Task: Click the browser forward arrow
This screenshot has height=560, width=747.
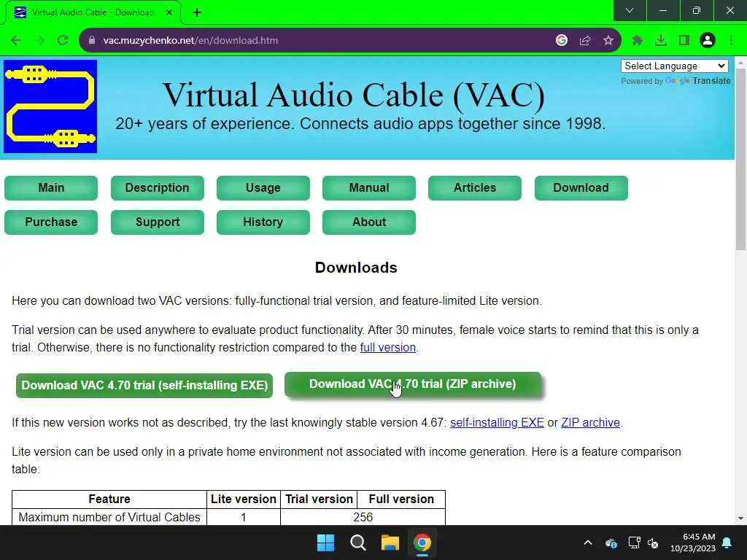Action: [x=39, y=41]
